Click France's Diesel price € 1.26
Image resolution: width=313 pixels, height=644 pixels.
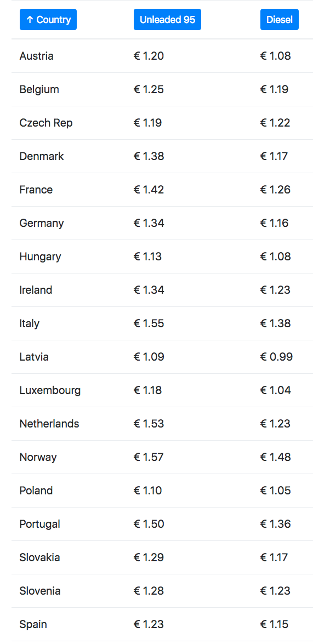pos(275,190)
